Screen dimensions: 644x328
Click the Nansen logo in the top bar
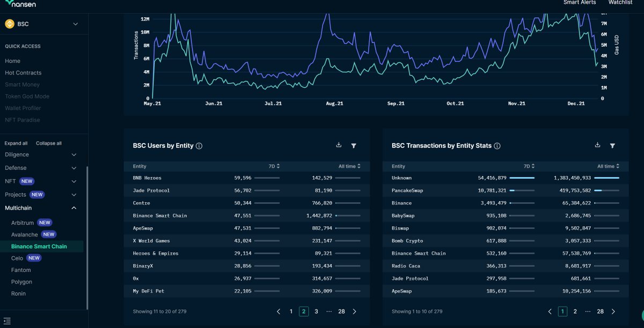point(20,3)
